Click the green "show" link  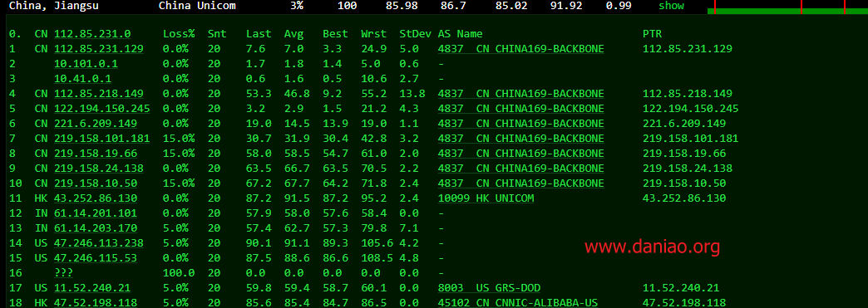point(671,6)
